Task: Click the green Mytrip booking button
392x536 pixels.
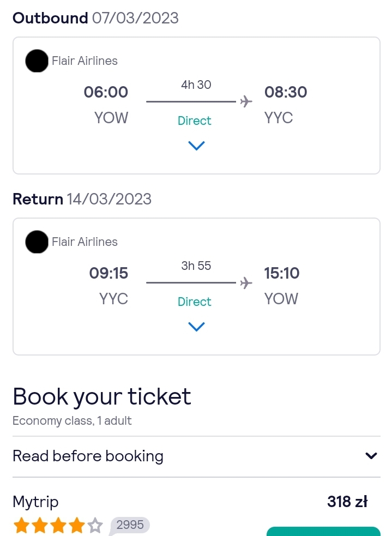Action: click(323, 532)
